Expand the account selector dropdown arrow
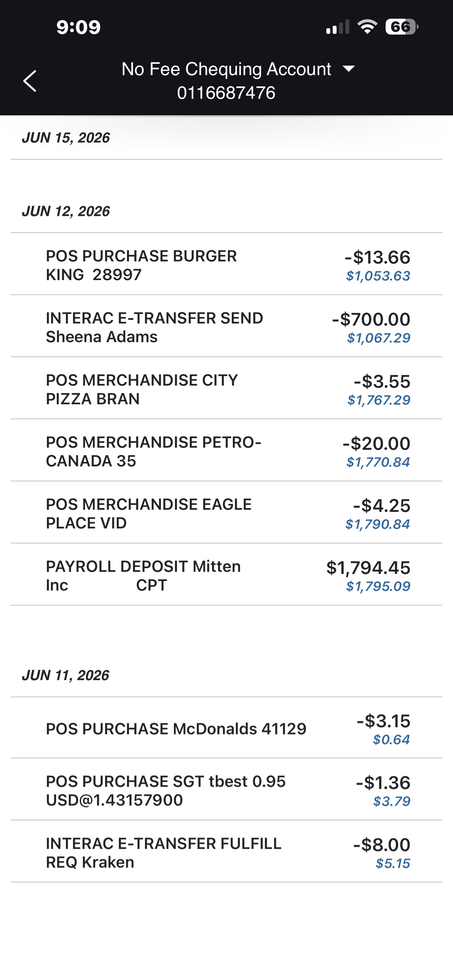453x980 pixels. click(x=349, y=69)
